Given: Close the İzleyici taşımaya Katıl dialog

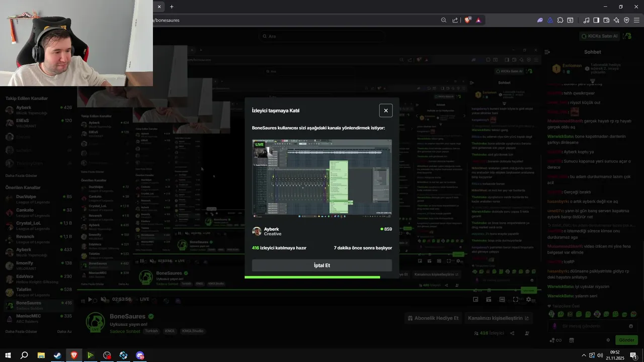Looking at the screenshot, I should 386,111.
